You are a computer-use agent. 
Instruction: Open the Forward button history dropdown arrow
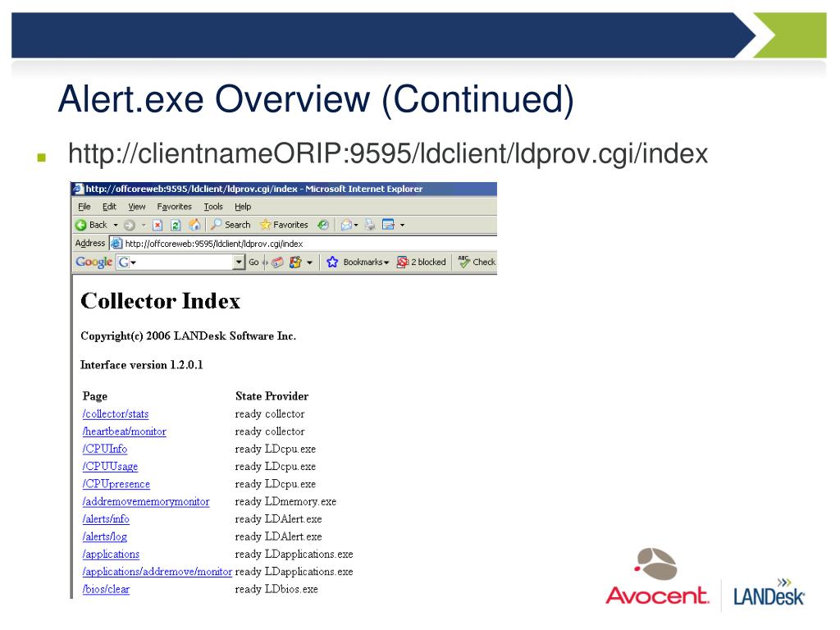pyautogui.click(x=144, y=226)
